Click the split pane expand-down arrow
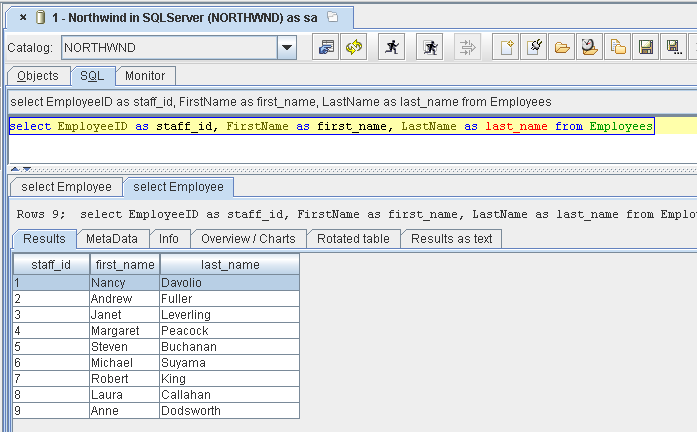The image size is (697, 432). pos(27,169)
